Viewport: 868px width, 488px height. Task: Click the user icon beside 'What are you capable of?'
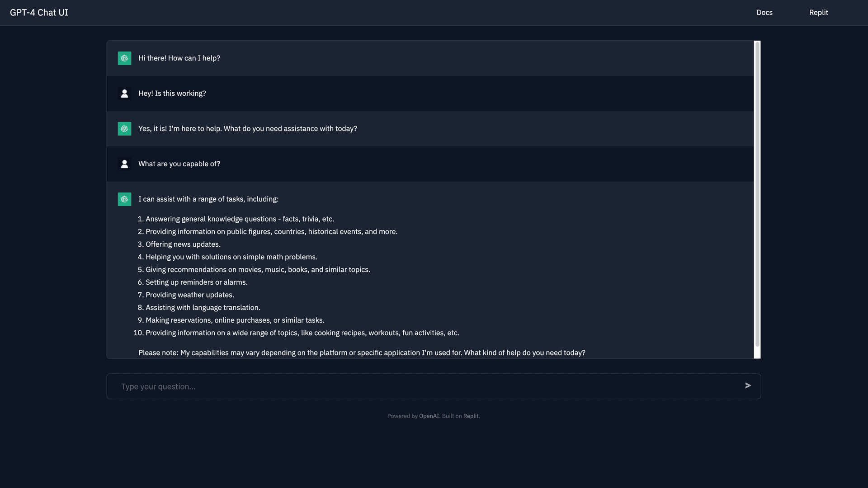[x=124, y=164]
